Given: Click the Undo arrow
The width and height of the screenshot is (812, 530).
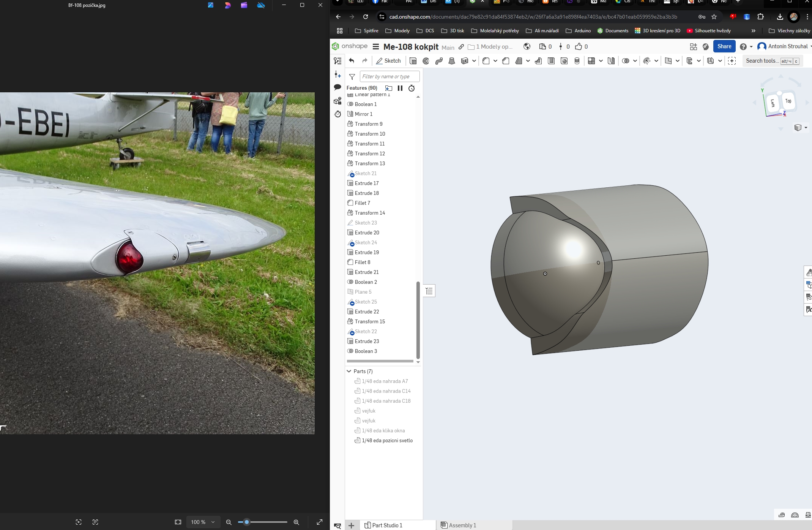Looking at the screenshot, I should click(352, 61).
